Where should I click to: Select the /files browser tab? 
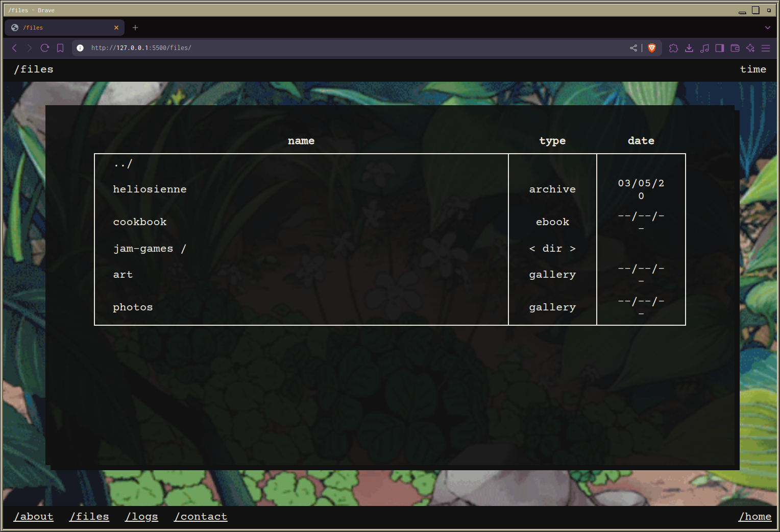(61, 28)
